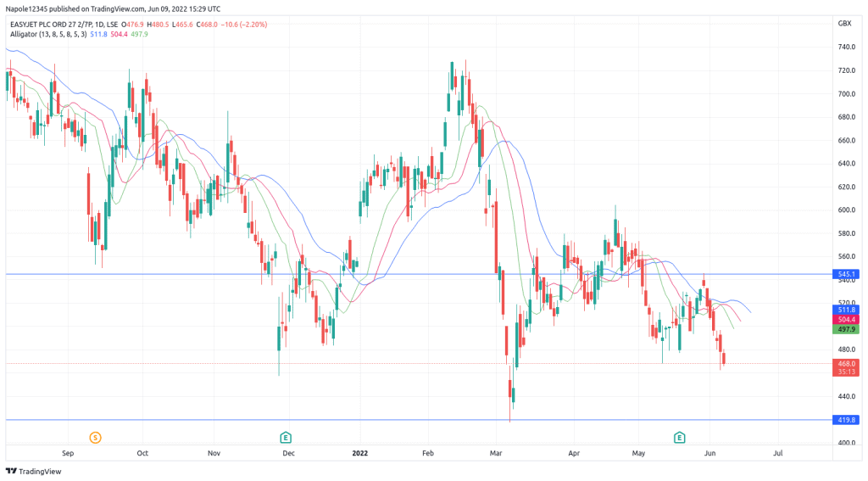Click the −10.6 (−2.20%) change text
868x481 pixels.
(x=244, y=25)
